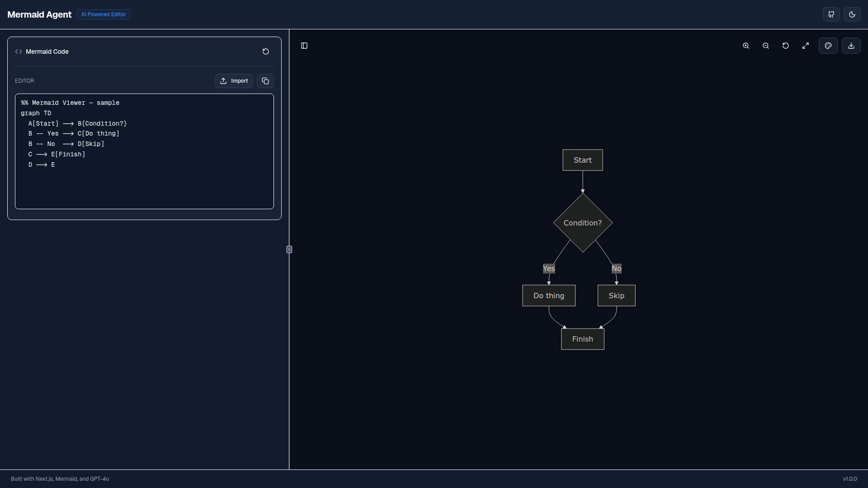Reset the diagram view
Image resolution: width=868 pixels, height=488 pixels.
[x=786, y=46]
